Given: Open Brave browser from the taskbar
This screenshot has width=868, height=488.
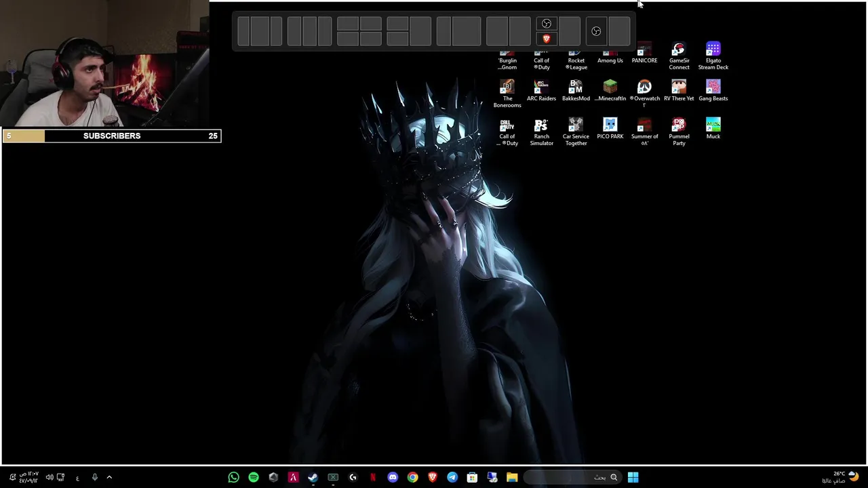Looking at the screenshot, I should tap(432, 477).
